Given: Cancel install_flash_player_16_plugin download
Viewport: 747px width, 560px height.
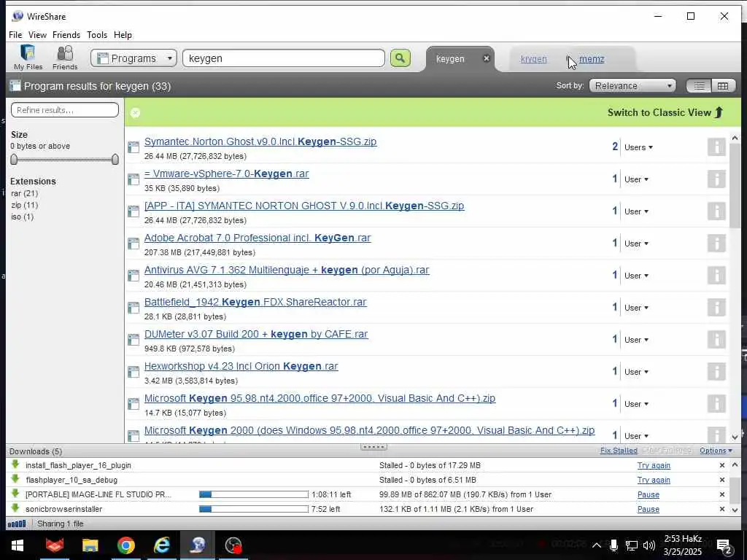Looking at the screenshot, I should click(721, 465).
